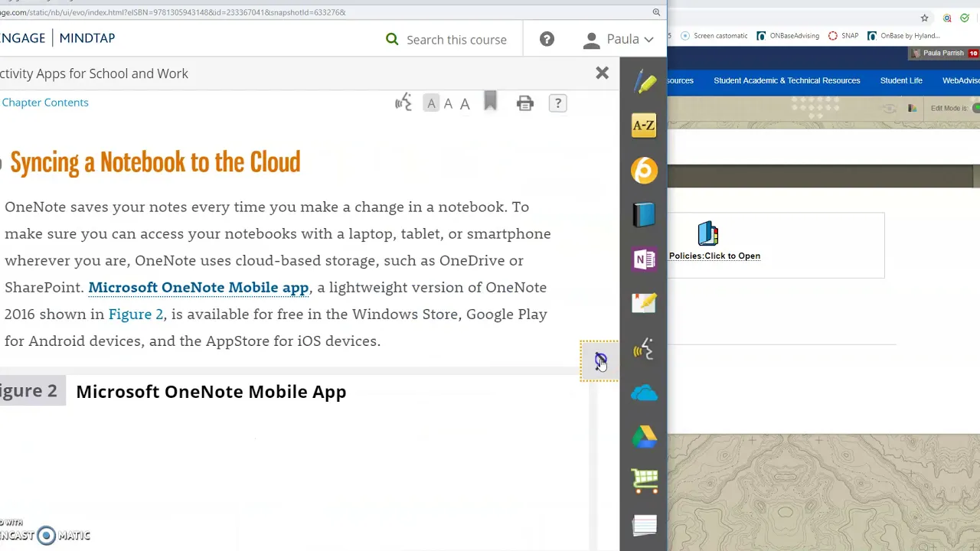This screenshot has width=980, height=551.
Task: Select the largest font size A
Action: point(464,103)
